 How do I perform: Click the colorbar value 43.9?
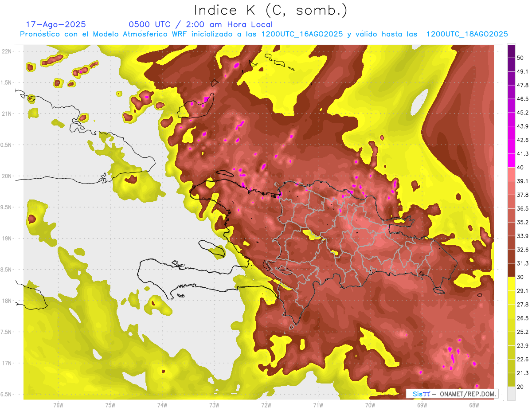point(523,126)
